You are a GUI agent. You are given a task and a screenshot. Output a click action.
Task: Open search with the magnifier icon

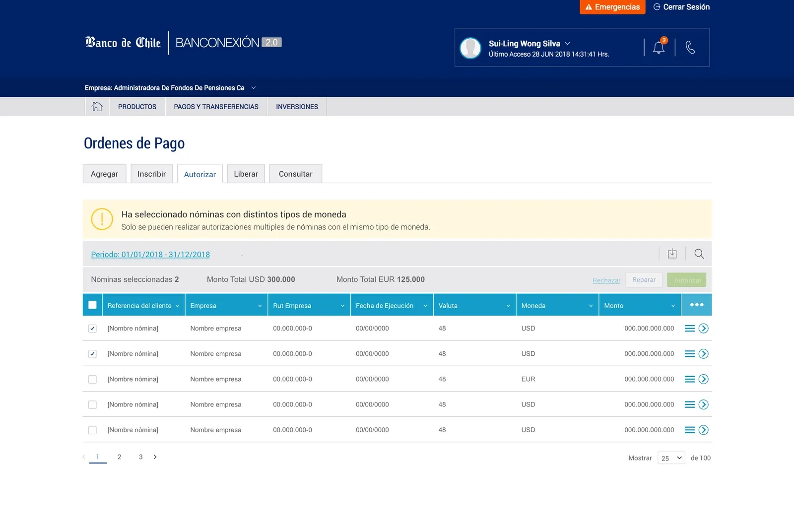click(699, 254)
